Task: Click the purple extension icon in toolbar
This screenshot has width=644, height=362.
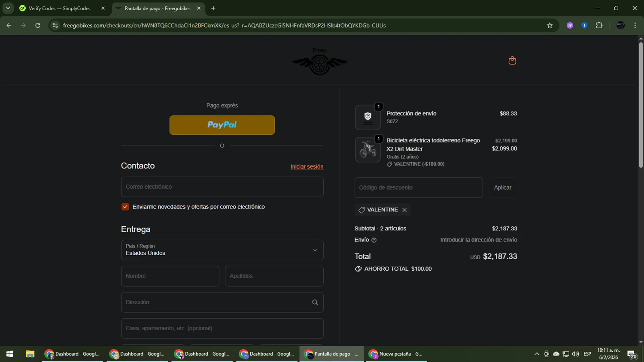Action: (x=570, y=25)
